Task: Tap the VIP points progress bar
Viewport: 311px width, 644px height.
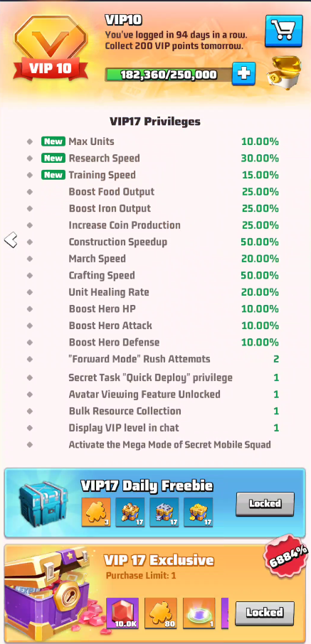Action: pyautogui.click(x=169, y=75)
